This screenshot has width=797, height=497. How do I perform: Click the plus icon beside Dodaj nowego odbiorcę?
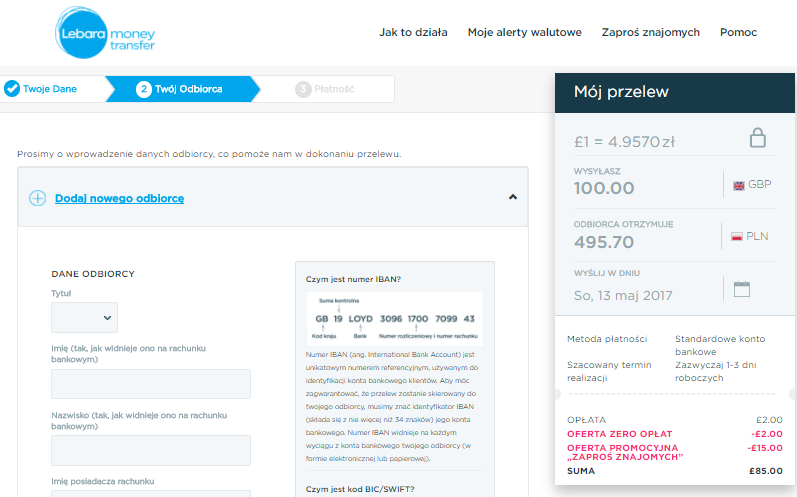point(38,198)
